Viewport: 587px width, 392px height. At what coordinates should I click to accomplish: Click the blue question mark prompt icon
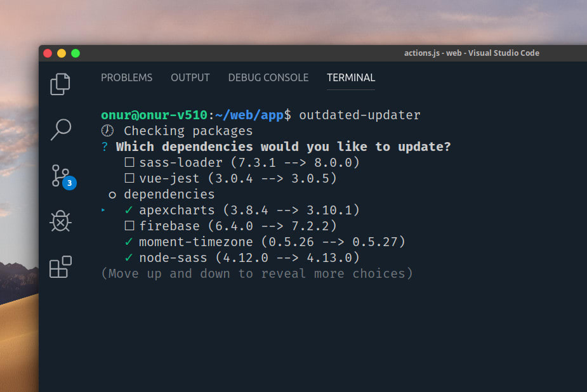click(105, 147)
